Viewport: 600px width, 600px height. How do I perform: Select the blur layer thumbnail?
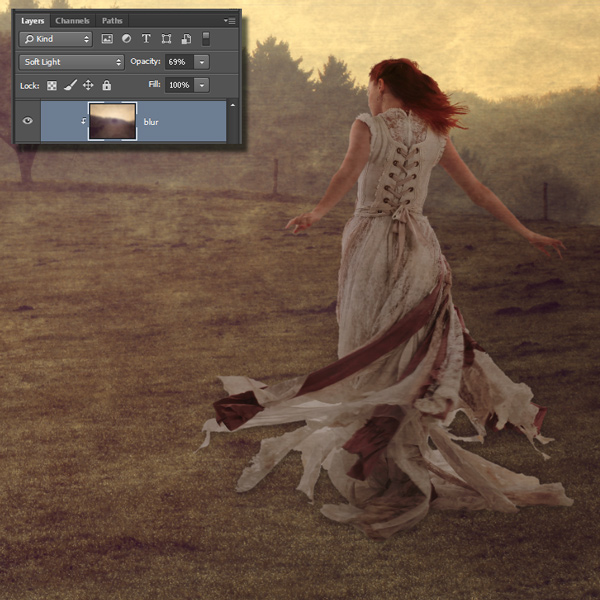[x=112, y=121]
